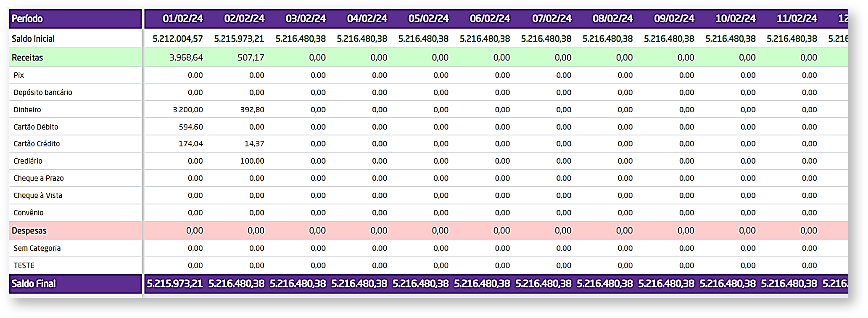This screenshot has height=318, width=868.
Task: Click the Depósito bancário row label
Action: click(43, 93)
